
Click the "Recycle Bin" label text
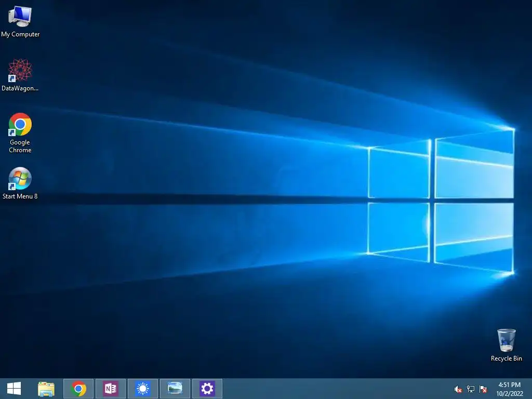pyautogui.click(x=506, y=358)
